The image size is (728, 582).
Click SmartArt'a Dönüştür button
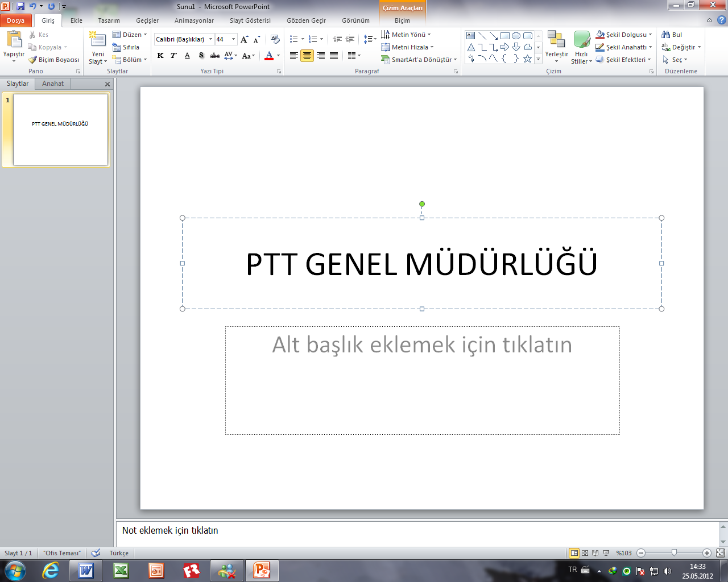pos(419,60)
